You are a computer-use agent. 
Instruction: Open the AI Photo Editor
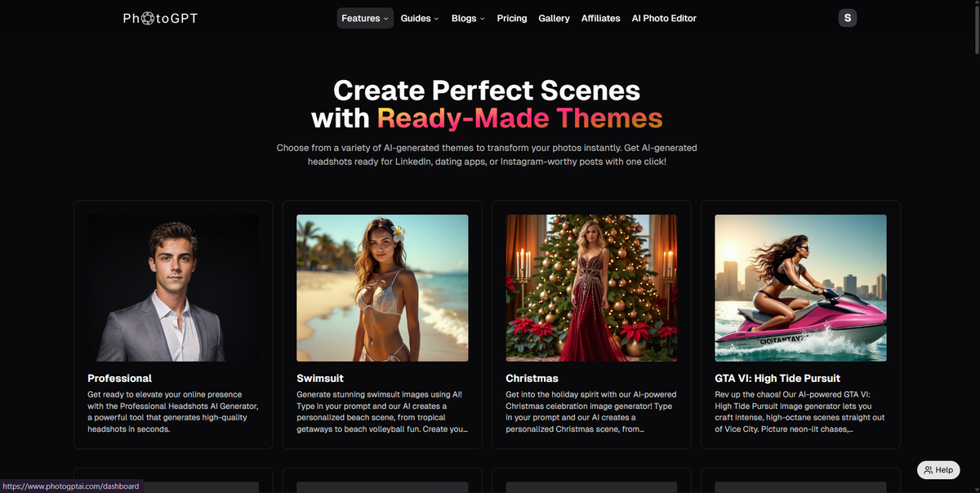click(x=664, y=17)
